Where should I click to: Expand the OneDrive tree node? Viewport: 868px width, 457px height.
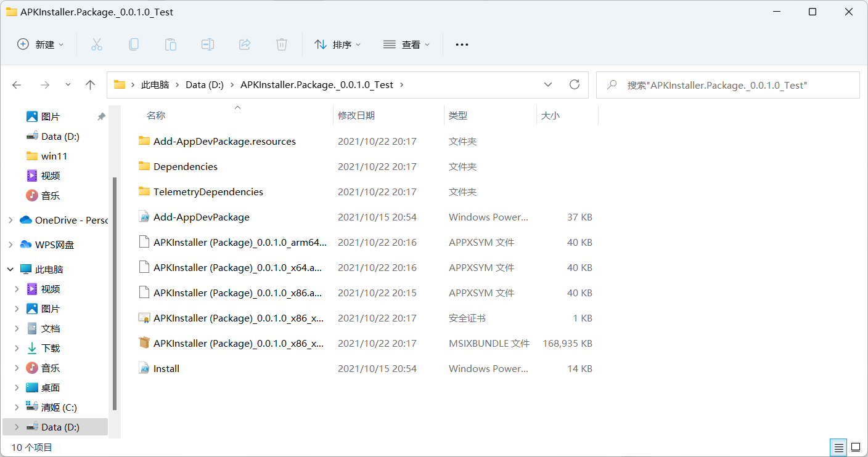tap(10, 220)
